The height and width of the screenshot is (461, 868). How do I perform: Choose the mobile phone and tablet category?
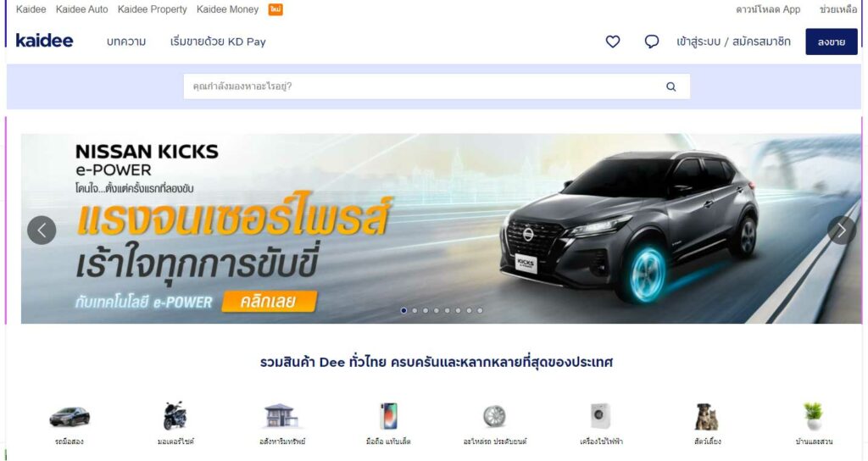[x=388, y=415]
